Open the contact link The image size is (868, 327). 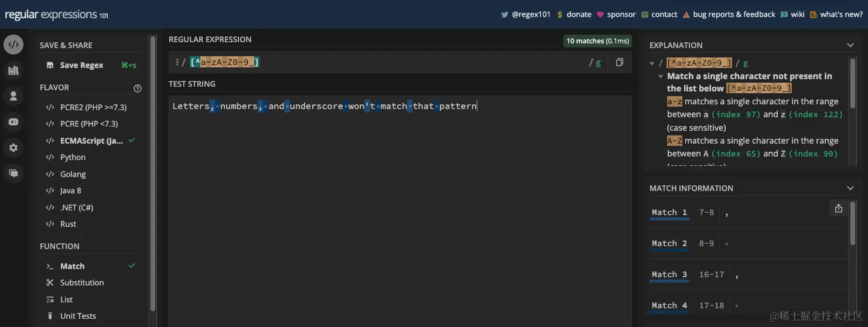664,15
